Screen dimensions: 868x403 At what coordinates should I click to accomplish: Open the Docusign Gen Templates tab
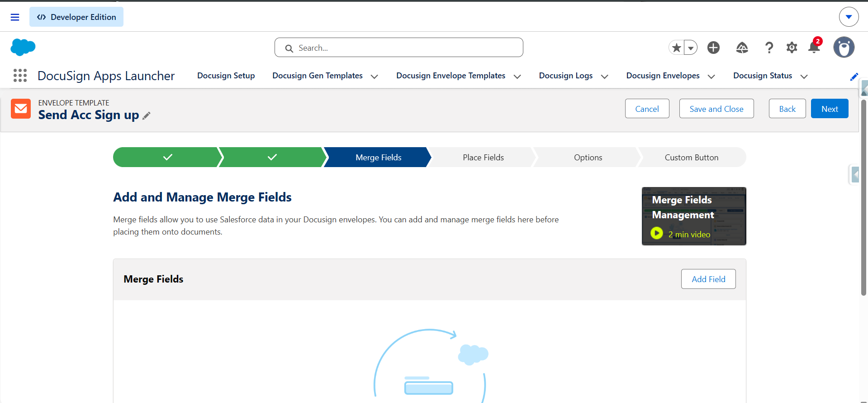(318, 76)
